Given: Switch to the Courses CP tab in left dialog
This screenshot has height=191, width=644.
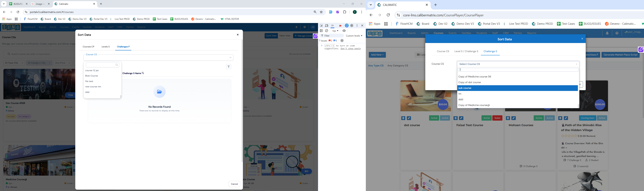Looking at the screenshot, I should pos(88,47).
